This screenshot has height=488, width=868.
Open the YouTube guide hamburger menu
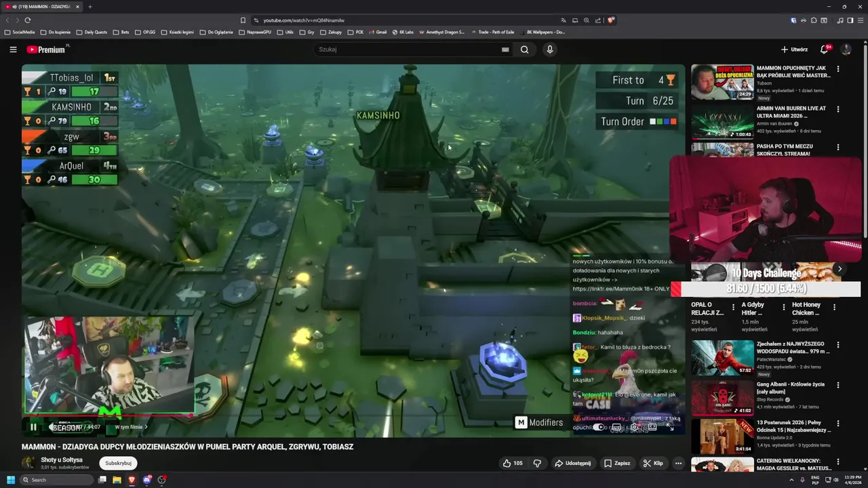13,49
